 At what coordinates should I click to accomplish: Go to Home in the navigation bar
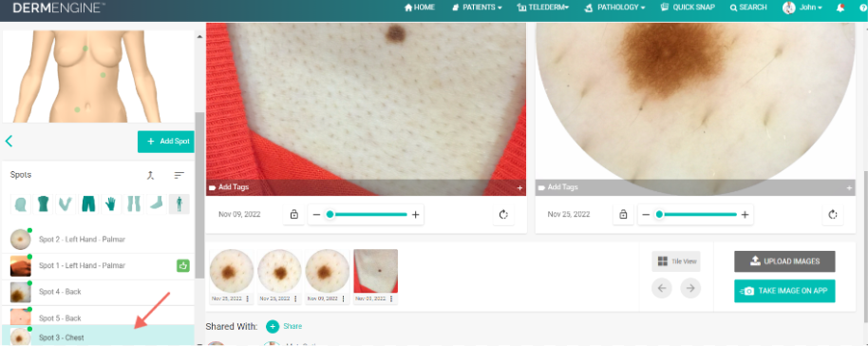(420, 8)
